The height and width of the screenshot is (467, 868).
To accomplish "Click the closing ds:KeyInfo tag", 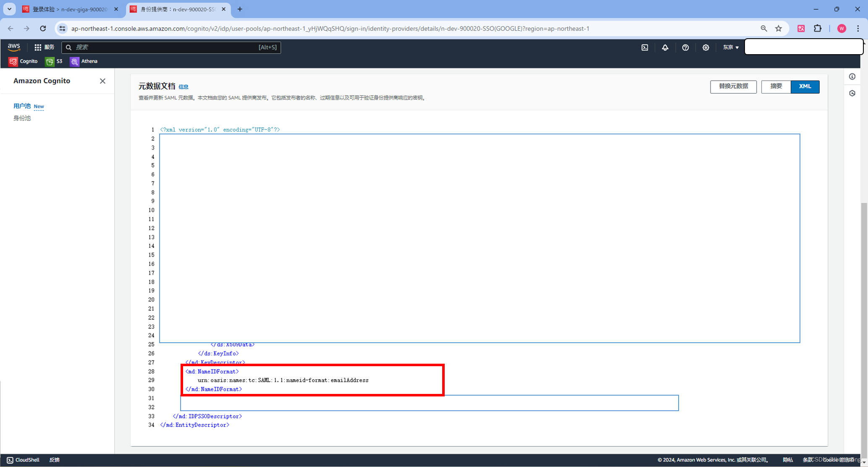I will click(218, 354).
